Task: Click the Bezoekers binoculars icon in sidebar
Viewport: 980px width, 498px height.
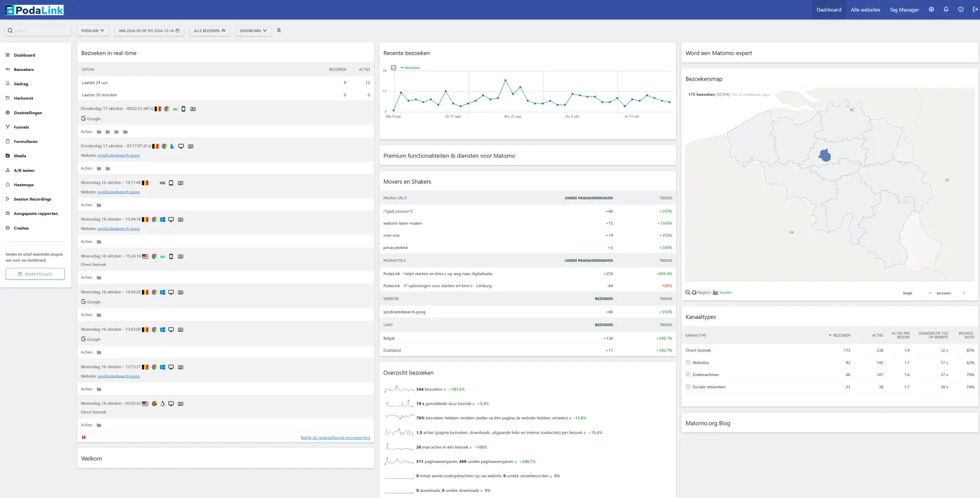Action: click(x=8, y=69)
